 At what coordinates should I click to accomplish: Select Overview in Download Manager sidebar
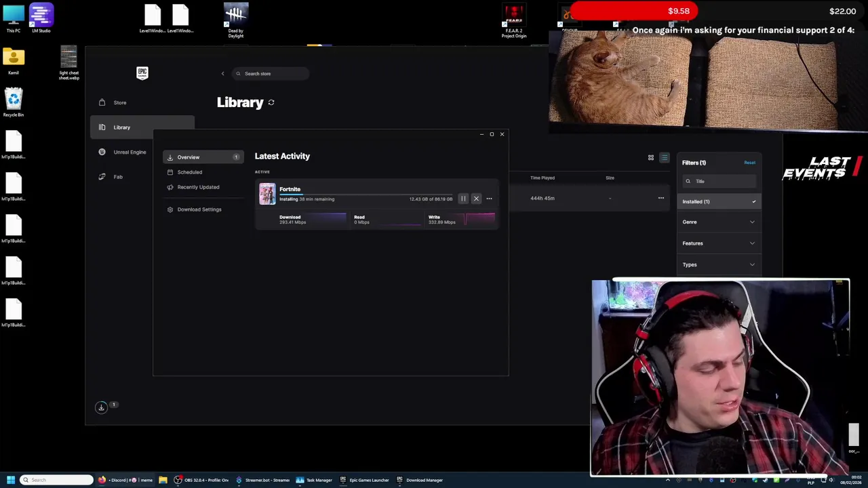(x=203, y=157)
